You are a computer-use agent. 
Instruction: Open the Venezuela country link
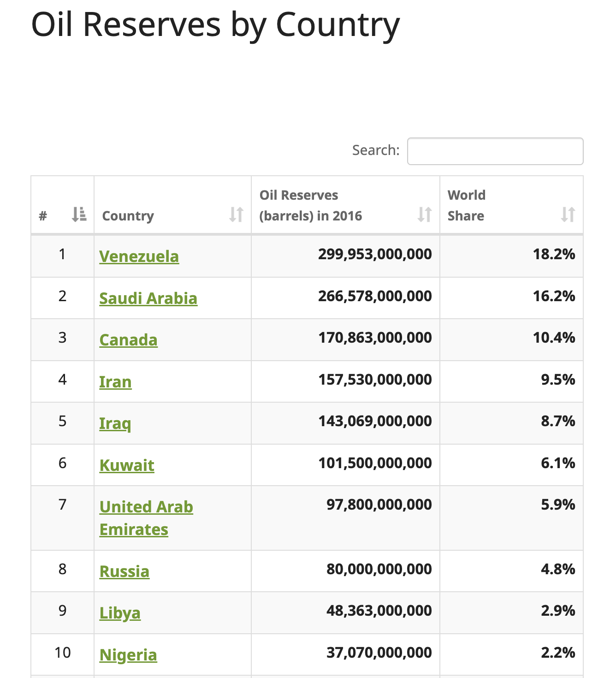(139, 256)
